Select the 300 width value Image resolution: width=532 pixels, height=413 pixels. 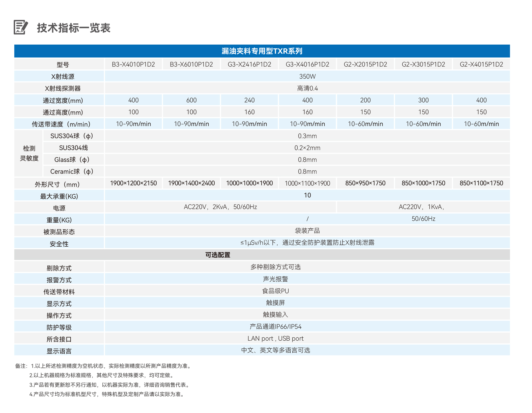pyautogui.click(x=423, y=100)
